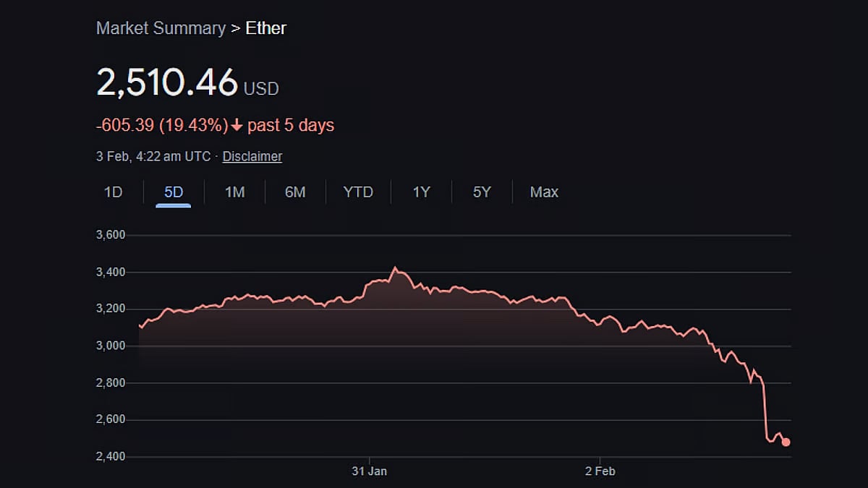Show the Max range chart

point(544,192)
